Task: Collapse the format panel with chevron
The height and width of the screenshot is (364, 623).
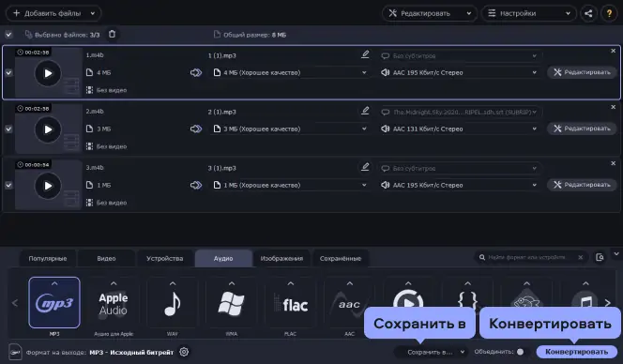Action: coord(616,254)
